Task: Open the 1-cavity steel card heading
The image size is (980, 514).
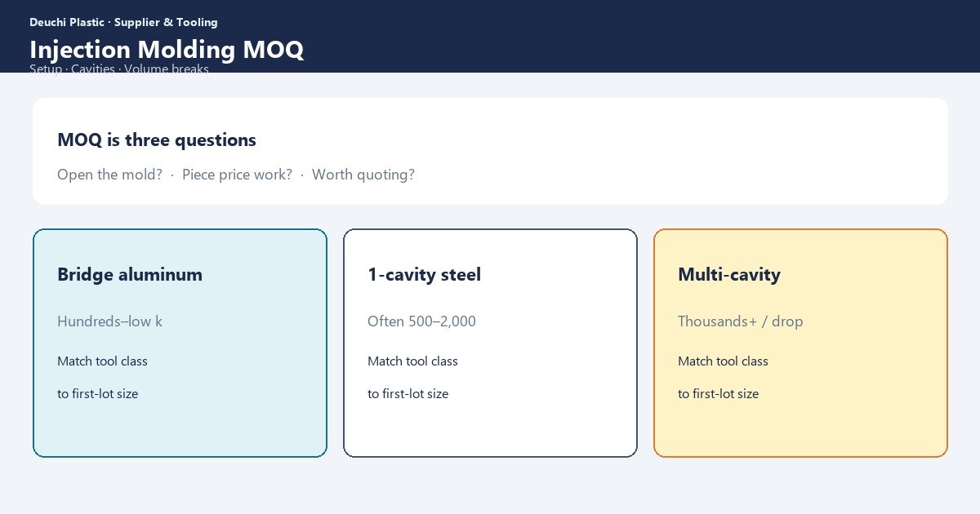Action: coord(424,275)
